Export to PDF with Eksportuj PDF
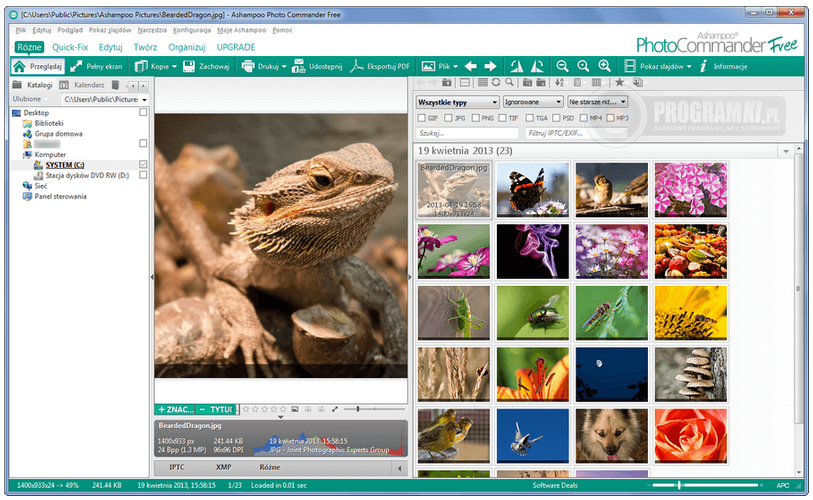 coord(380,66)
